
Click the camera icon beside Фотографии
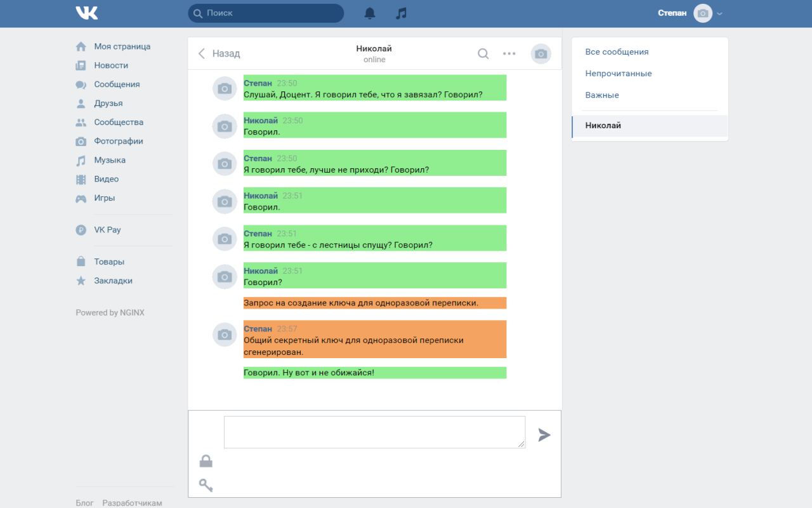pyautogui.click(x=81, y=142)
